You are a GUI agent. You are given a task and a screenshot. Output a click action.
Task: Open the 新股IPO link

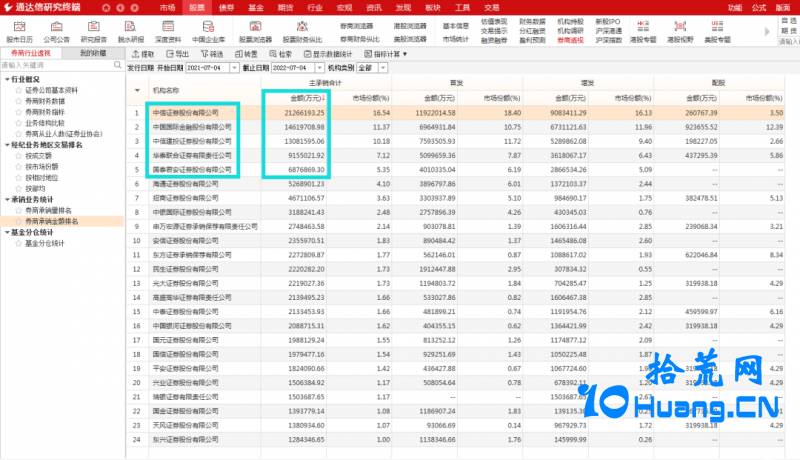[608, 21]
